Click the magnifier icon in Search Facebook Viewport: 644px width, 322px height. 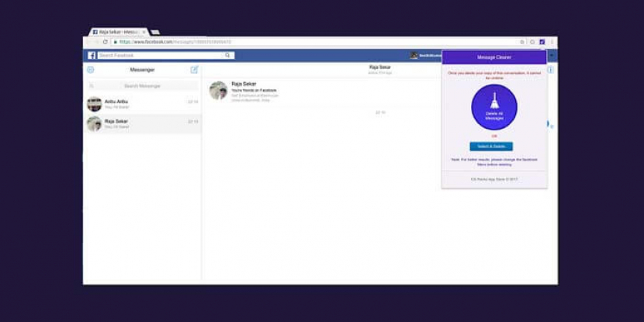227,55
